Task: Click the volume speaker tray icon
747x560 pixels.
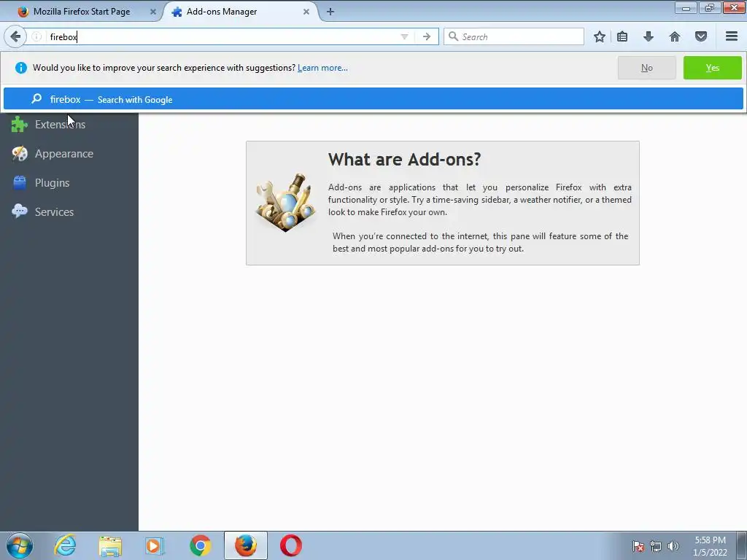Action: 673,546
